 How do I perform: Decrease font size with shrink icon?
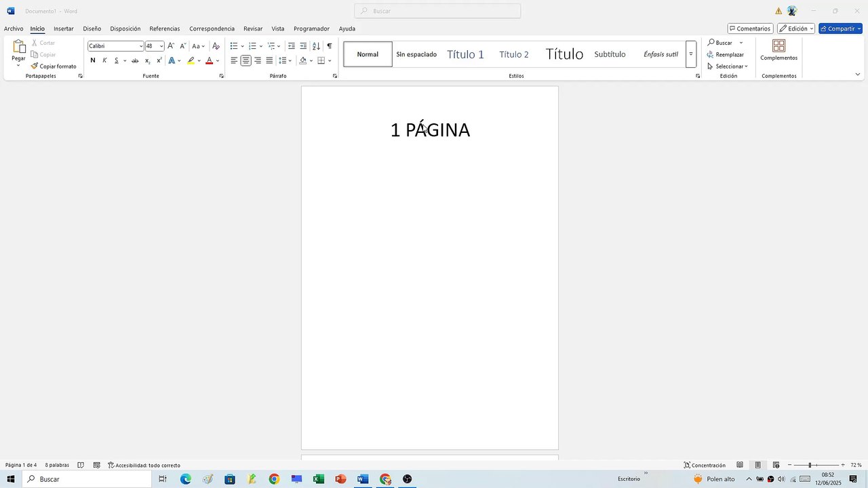pos(183,46)
